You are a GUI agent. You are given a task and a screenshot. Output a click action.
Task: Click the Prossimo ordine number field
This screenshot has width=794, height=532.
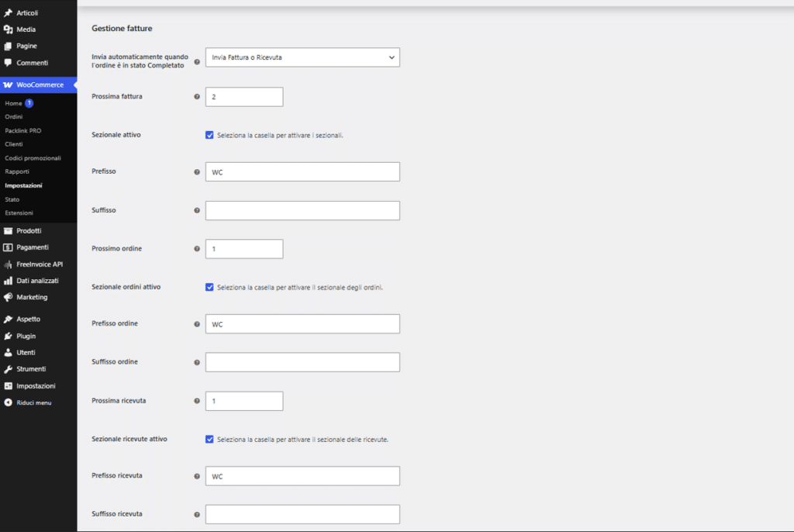tap(244, 249)
